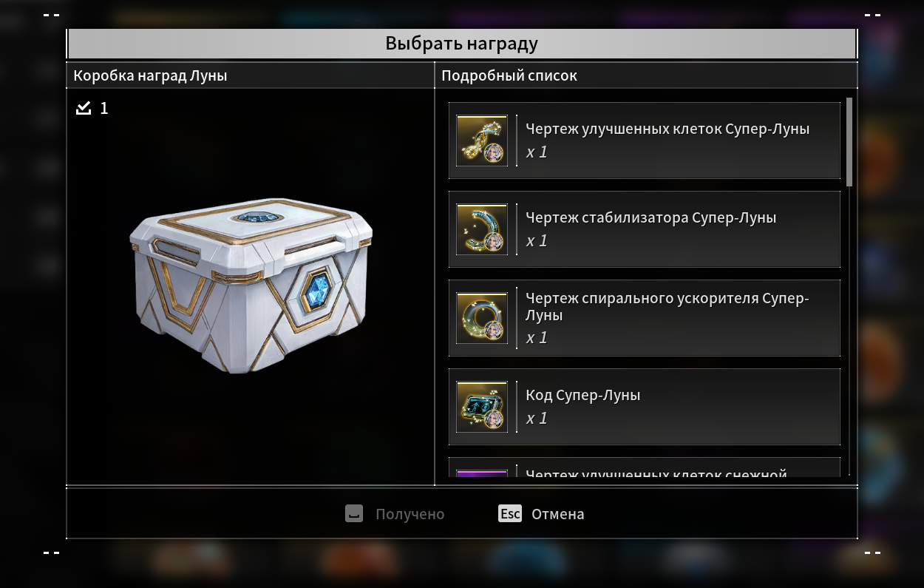The image size is (924, 588).
Task: Click the Коробка наград Луны header
Action: (x=150, y=75)
